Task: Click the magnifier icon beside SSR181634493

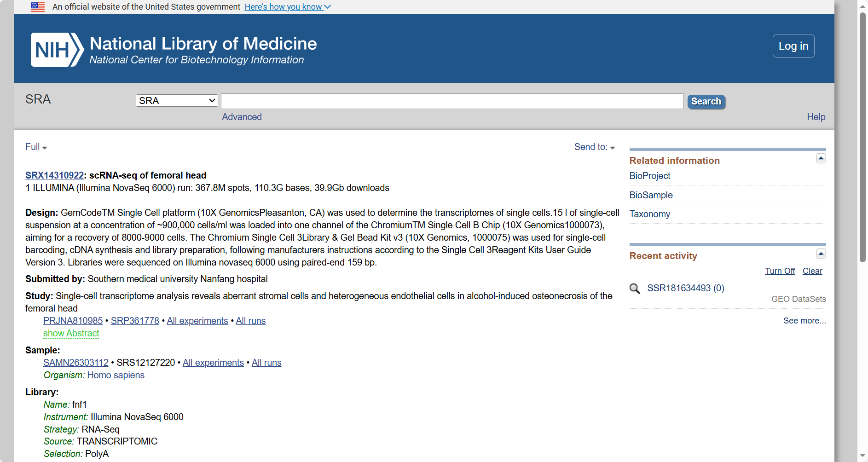Action: (635, 289)
